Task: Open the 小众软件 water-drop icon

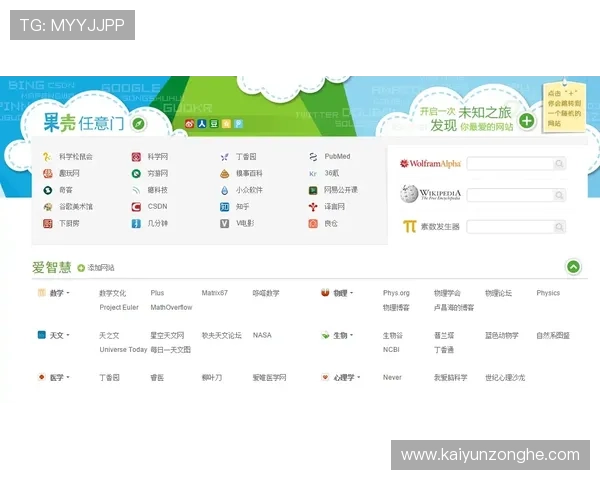Action: (225, 190)
